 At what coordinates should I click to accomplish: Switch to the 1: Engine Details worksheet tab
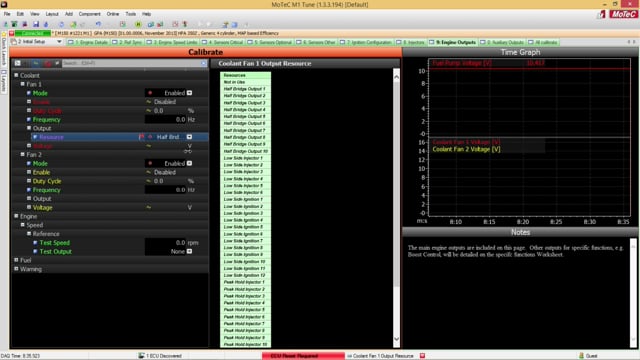click(88, 42)
